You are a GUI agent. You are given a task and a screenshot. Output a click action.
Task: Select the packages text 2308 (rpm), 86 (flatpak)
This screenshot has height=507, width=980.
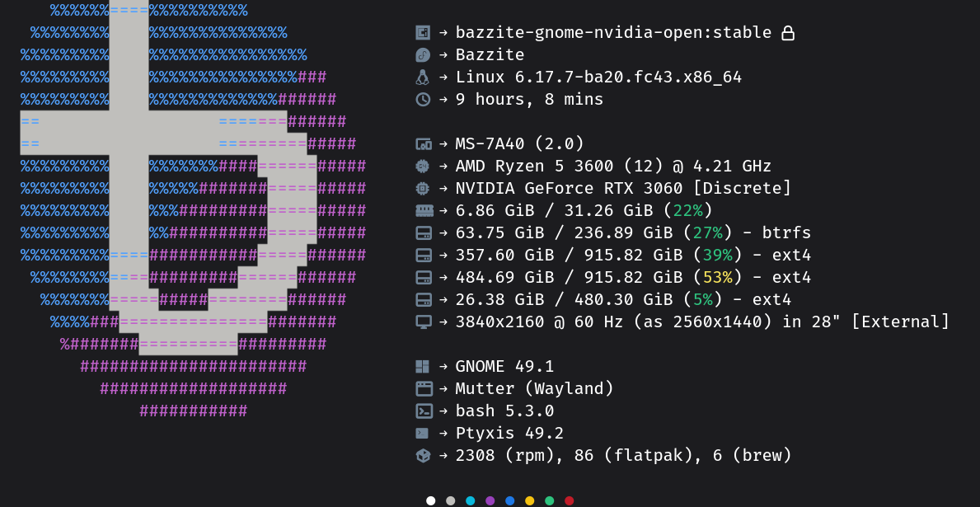pos(579,456)
